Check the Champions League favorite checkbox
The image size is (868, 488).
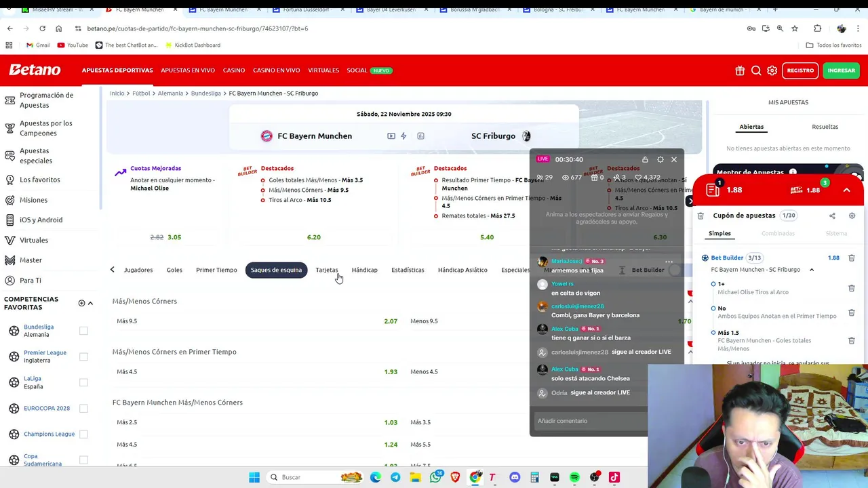pos(83,434)
